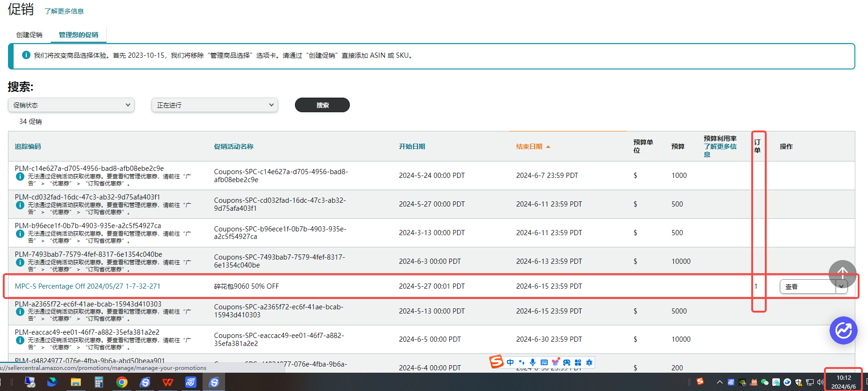This screenshot has height=391, width=868.
Task: Show hidden tray icons with the chevron
Action: pos(720,382)
